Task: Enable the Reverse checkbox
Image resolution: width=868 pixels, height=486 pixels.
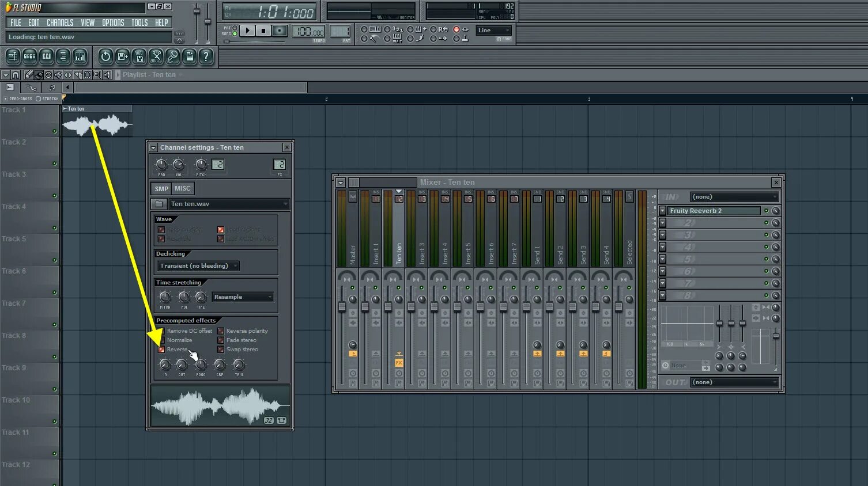Action: pos(161,350)
